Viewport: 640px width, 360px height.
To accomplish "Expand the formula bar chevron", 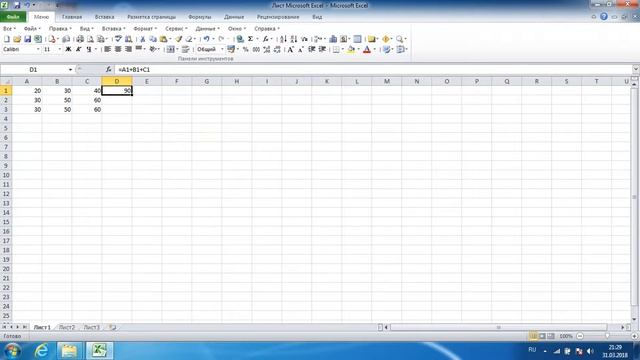I will [636, 69].
